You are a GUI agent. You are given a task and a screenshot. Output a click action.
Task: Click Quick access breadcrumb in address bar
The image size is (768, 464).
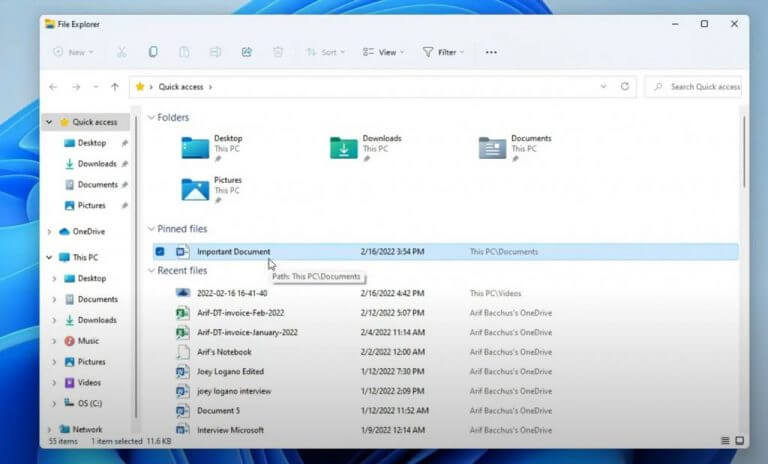[181, 87]
